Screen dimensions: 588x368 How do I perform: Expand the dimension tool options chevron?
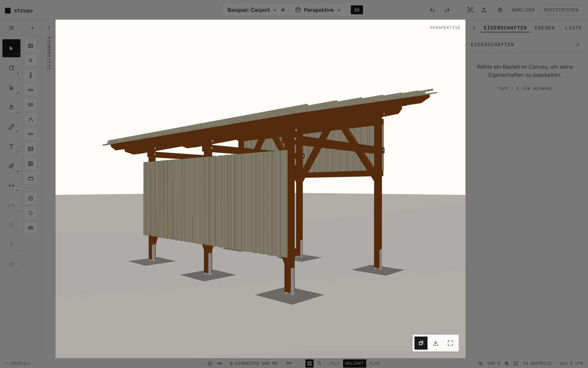click(17, 190)
